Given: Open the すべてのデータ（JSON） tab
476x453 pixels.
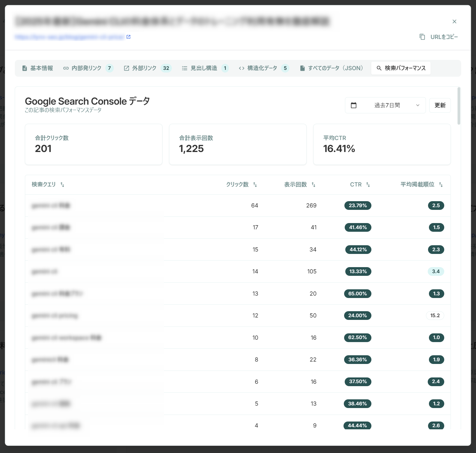Looking at the screenshot, I should 332,68.
